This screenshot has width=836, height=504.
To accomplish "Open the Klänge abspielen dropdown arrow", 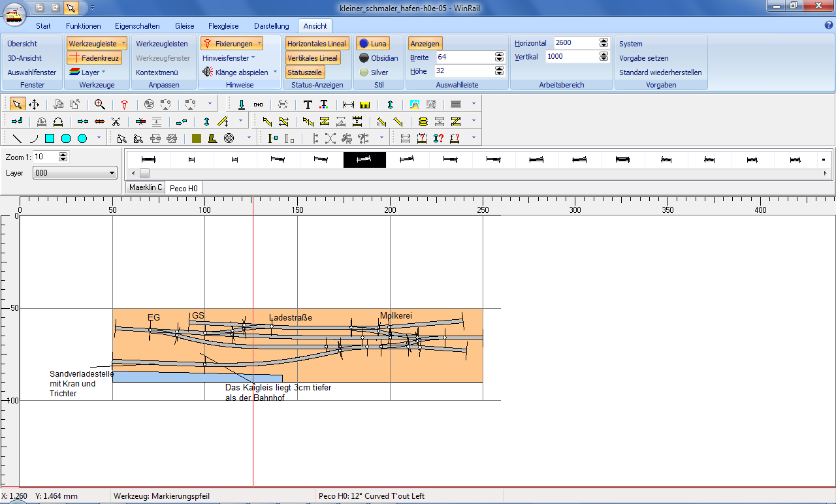I will pyautogui.click(x=275, y=72).
